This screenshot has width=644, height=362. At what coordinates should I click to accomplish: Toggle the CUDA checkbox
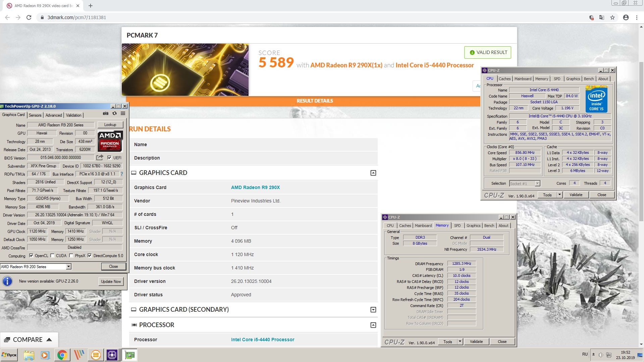tap(52, 256)
